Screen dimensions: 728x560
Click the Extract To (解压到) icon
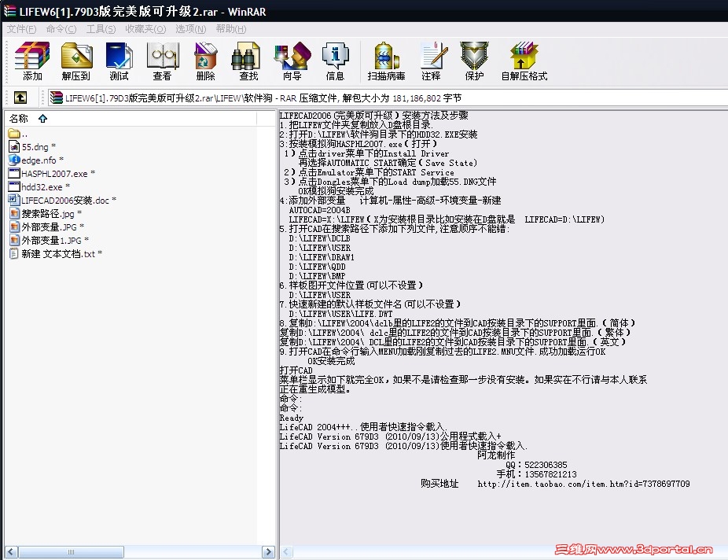(x=76, y=61)
